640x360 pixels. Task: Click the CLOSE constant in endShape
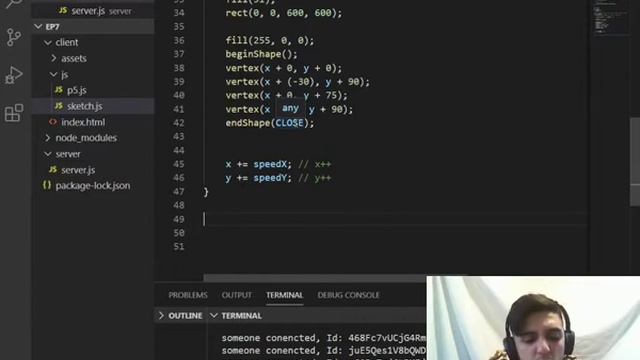point(289,123)
